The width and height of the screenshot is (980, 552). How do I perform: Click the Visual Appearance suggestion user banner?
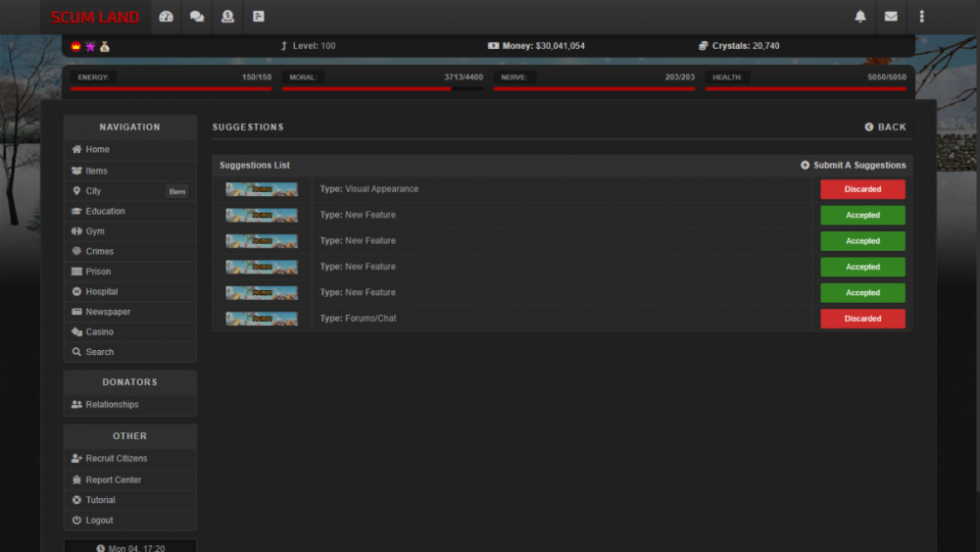click(x=262, y=189)
